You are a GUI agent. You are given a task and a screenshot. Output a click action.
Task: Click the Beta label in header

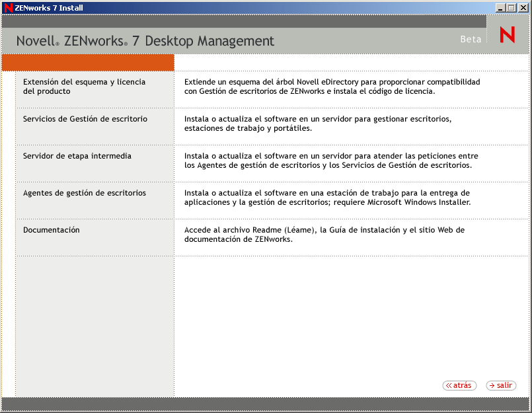(471, 40)
